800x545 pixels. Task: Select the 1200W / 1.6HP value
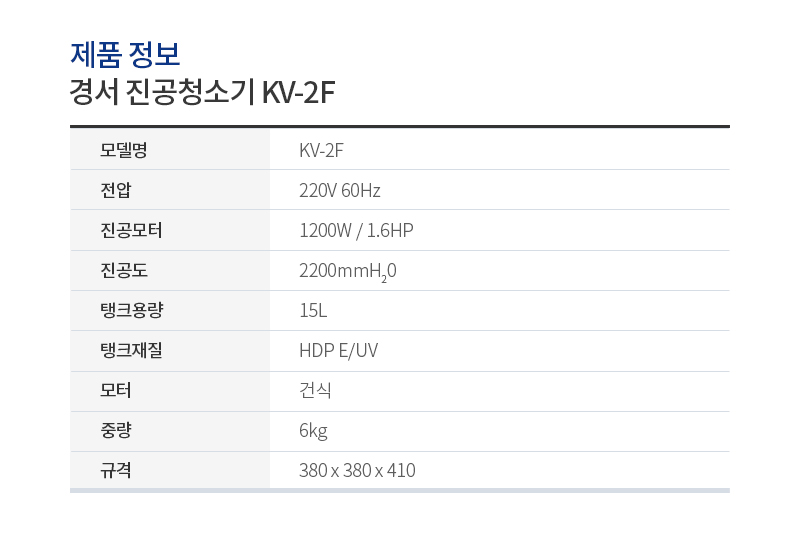point(356,230)
